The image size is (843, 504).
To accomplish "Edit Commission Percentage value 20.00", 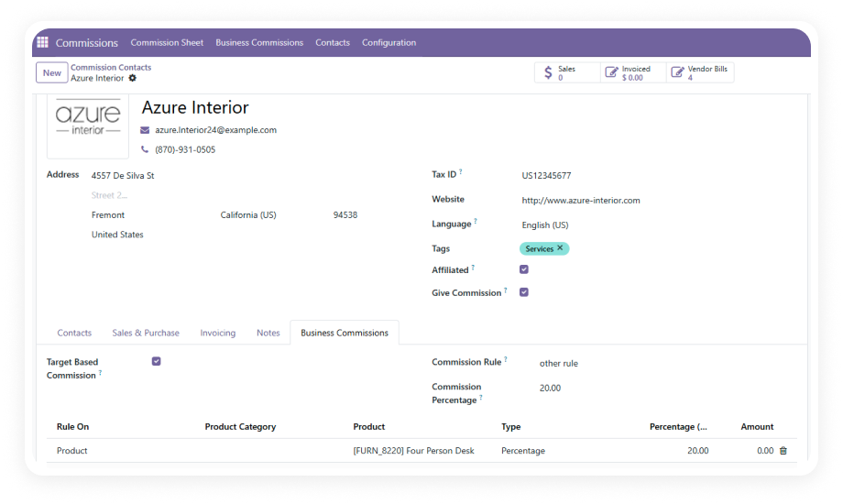I will click(550, 388).
